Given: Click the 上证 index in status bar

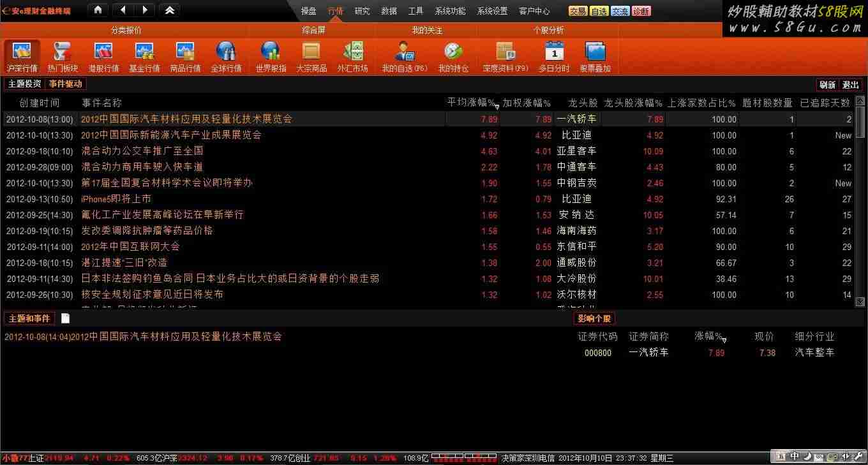Looking at the screenshot, I should [36, 458].
